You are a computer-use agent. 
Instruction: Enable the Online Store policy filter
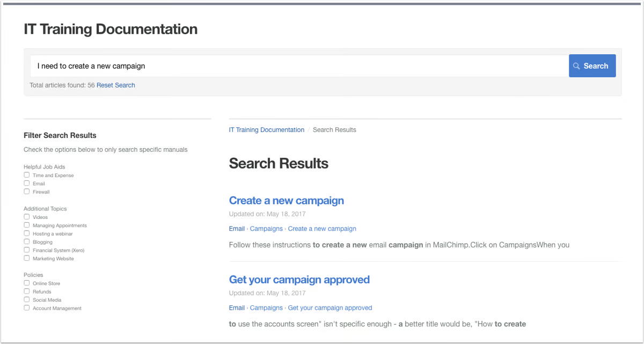tap(27, 283)
